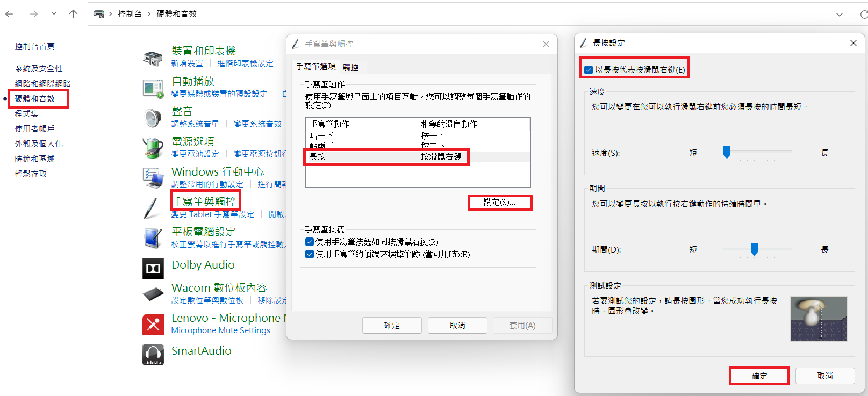
Task: Toggle 以長按代表按滑鼠右鍵 checkbox
Action: [x=589, y=70]
